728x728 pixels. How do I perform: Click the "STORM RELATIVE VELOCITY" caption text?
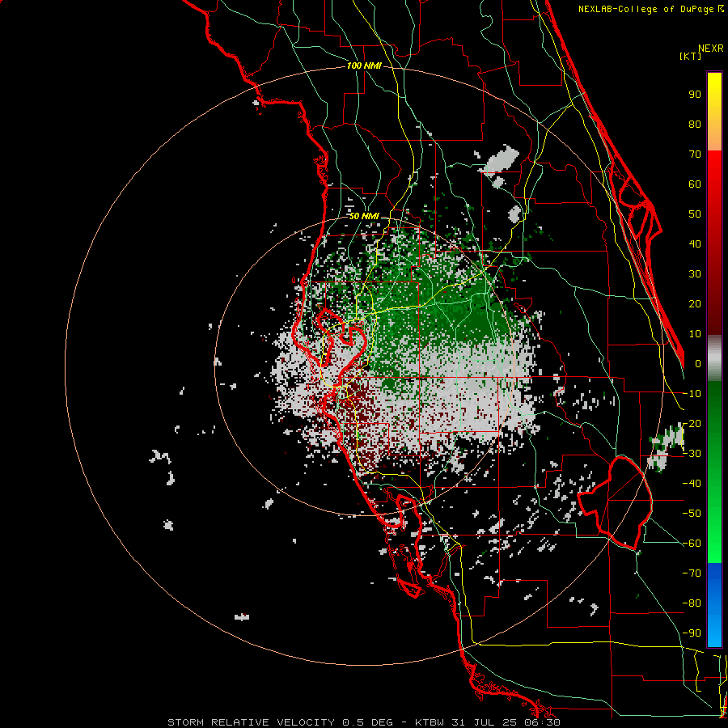click(251, 722)
